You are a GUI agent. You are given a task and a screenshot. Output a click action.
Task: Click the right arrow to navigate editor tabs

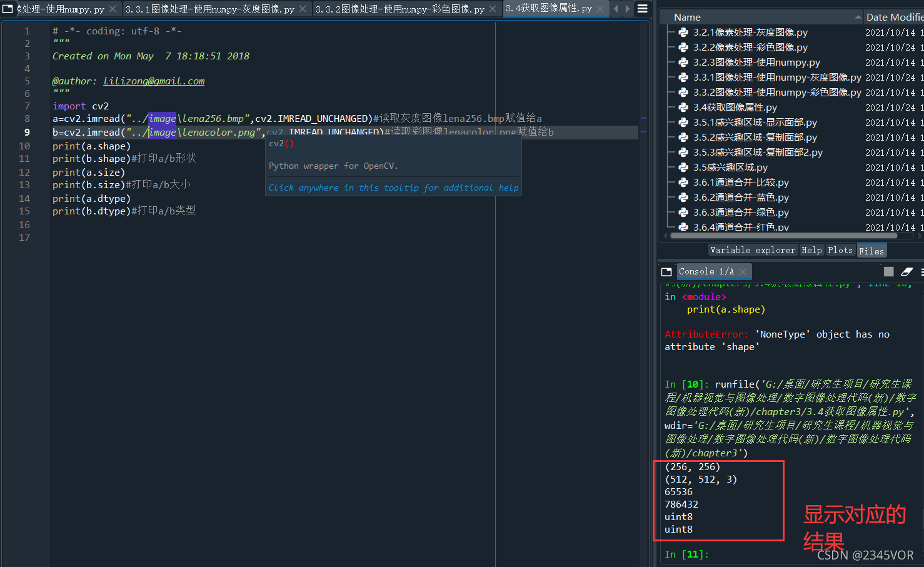click(628, 9)
